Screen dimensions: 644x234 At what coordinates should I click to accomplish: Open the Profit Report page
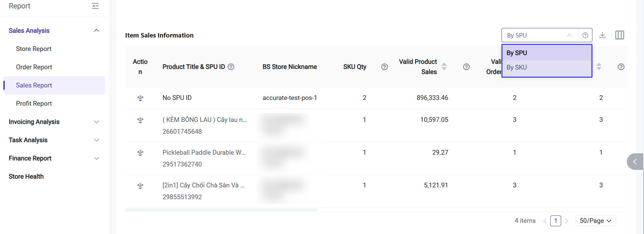(x=34, y=104)
